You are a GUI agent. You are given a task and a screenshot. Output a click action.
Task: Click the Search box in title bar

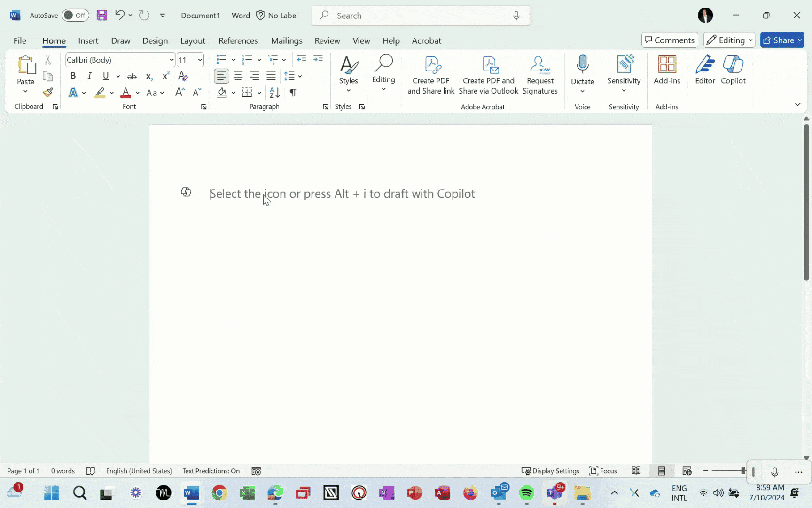[421, 16]
